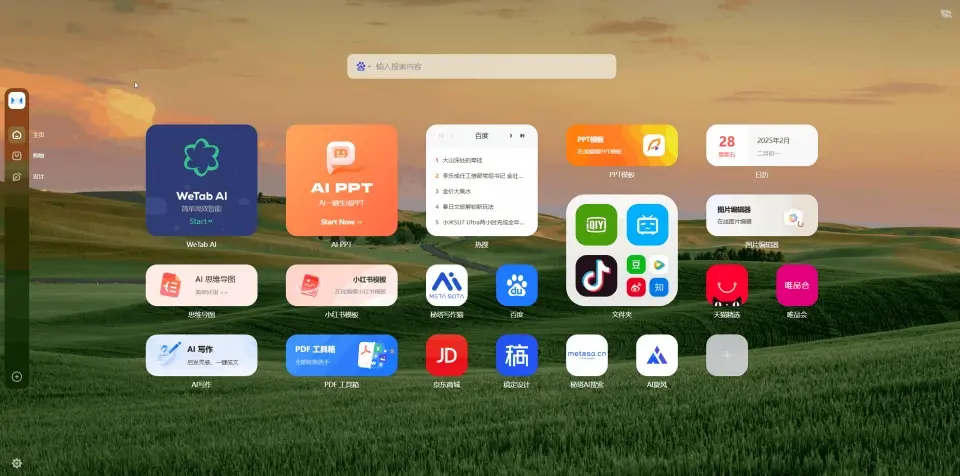
Task: Open the calendar widget showing 28
Action: coord(762,145)
